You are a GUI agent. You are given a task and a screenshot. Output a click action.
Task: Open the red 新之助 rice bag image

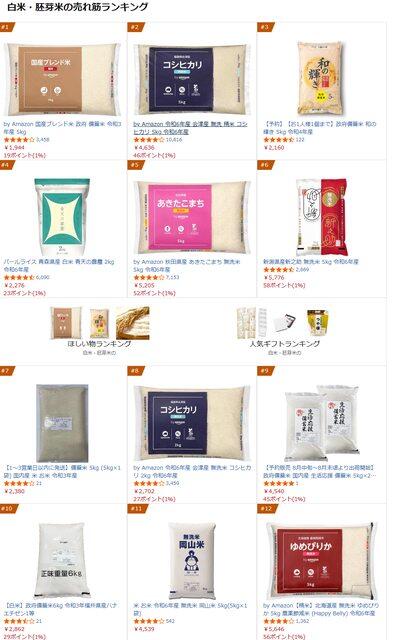pyautogui.click(x=322, y=217)
